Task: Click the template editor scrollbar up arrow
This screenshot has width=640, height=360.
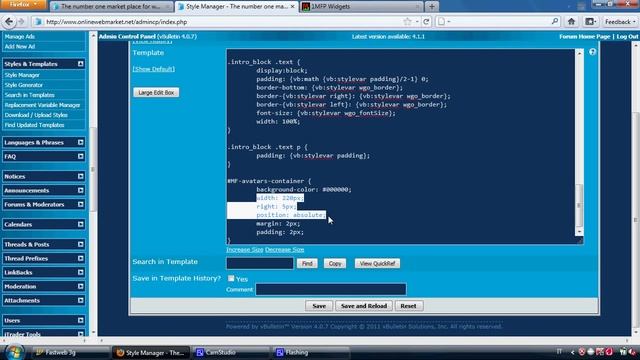Action: [x=579, y=53]
